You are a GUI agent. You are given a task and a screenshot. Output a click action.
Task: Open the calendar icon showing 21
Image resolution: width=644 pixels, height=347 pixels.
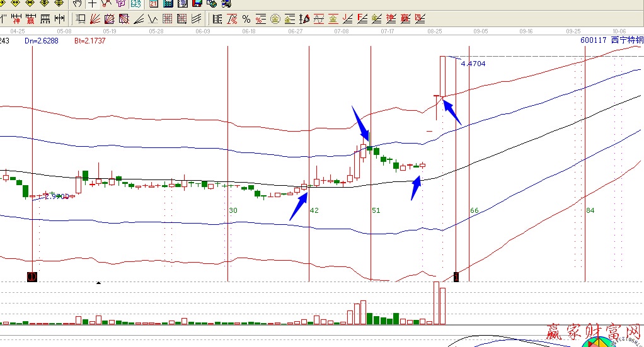pyautogui.click(x=154, y=4)
